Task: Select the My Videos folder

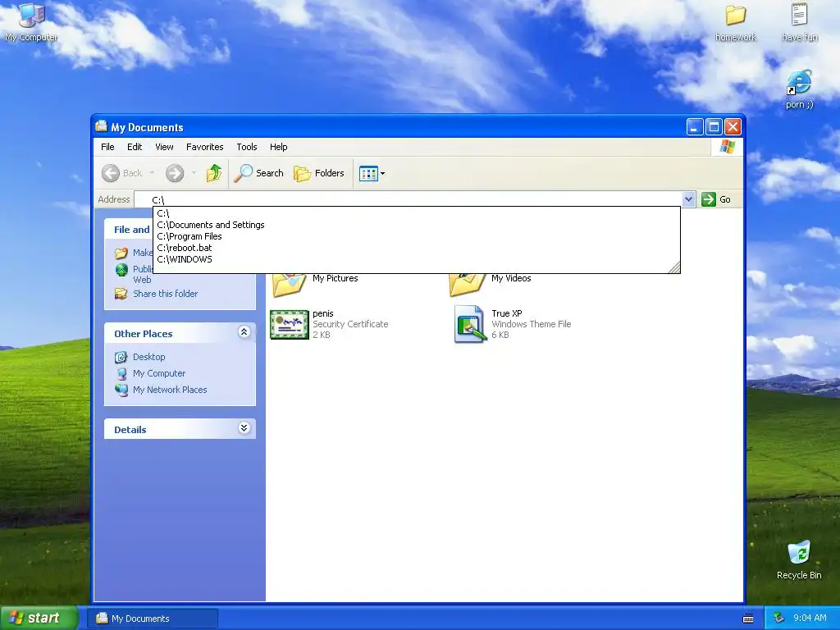Action: [x=491, y=284]
